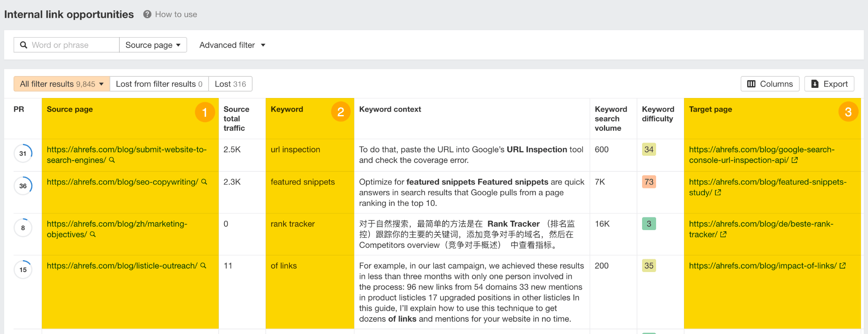Image resolution: width=868 pixels, height=334 pixels.
Task: Open external link icon for beste-rank-tracker page
Action: [723, 234]
